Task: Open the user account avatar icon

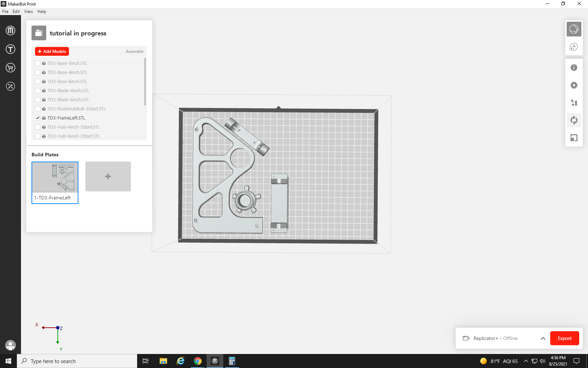Action: tap(10, 345)
